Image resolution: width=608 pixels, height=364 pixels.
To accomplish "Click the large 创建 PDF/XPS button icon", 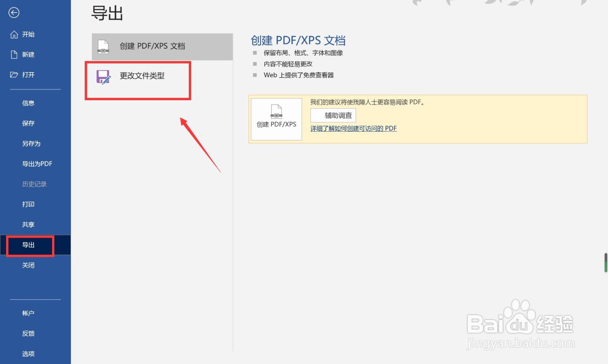I will [x=276, y=119].
